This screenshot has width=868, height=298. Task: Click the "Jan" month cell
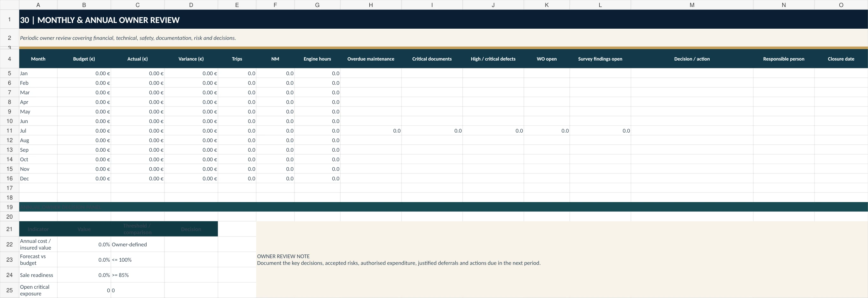point(38,73)
